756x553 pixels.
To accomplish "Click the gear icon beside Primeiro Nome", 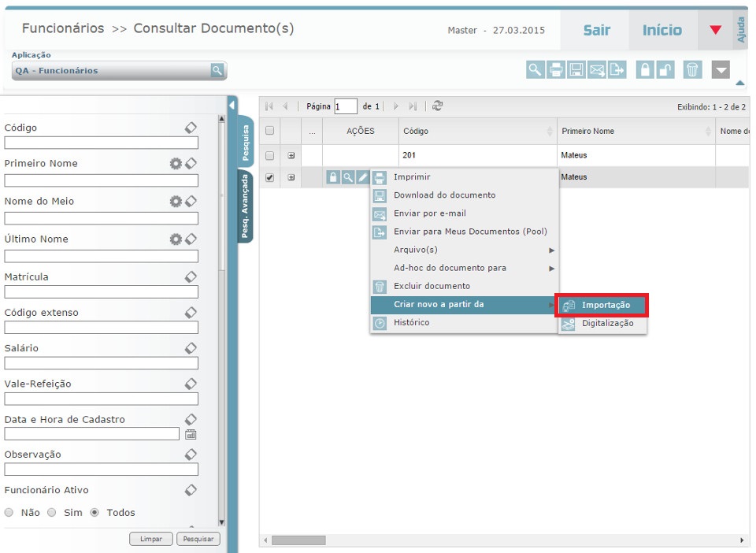I will pos(176,164).
